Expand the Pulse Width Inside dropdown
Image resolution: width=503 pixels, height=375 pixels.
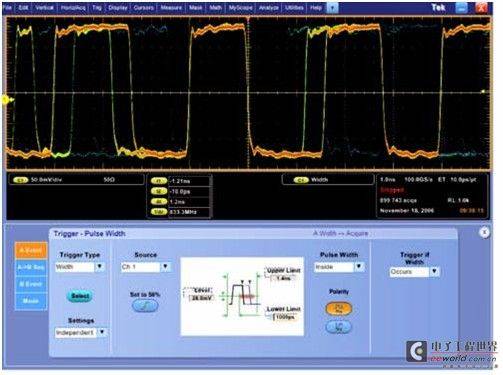pos(359,267)
